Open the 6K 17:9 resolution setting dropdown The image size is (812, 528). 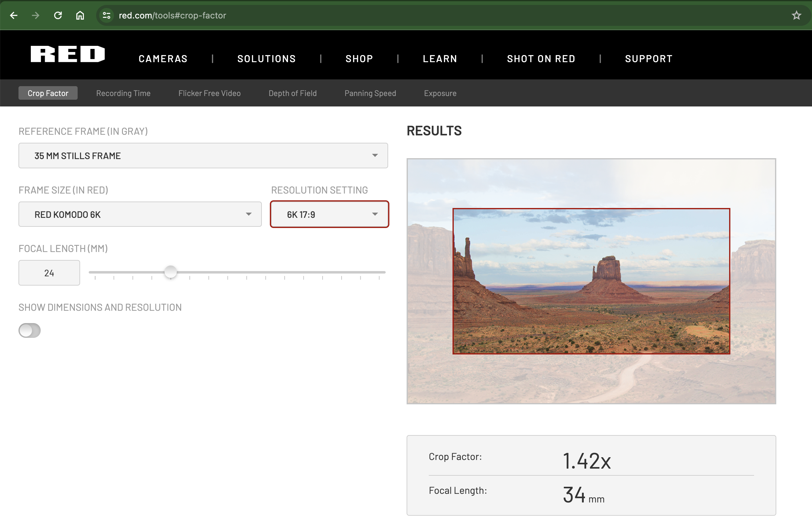pos(329,214)
